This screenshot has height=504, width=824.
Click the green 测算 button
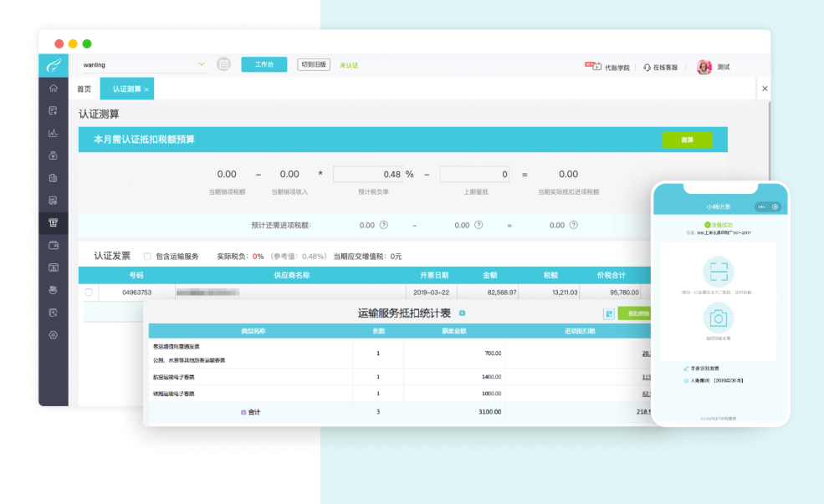(x=686, y=140)
